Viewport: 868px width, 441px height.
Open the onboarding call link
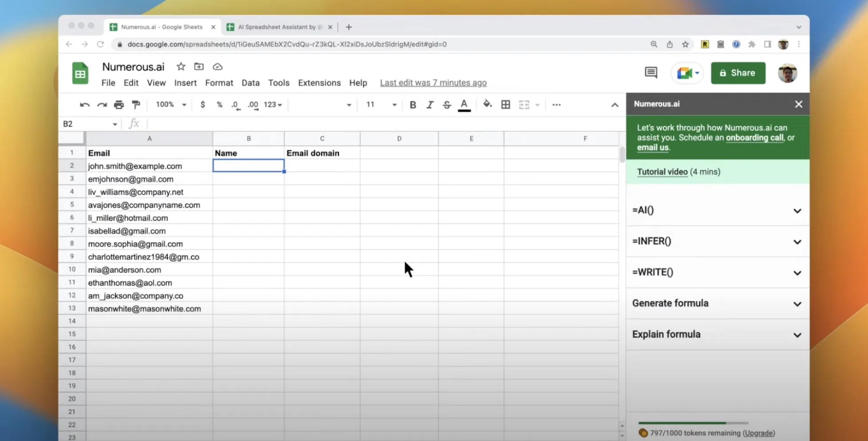[x=754, y=138]
